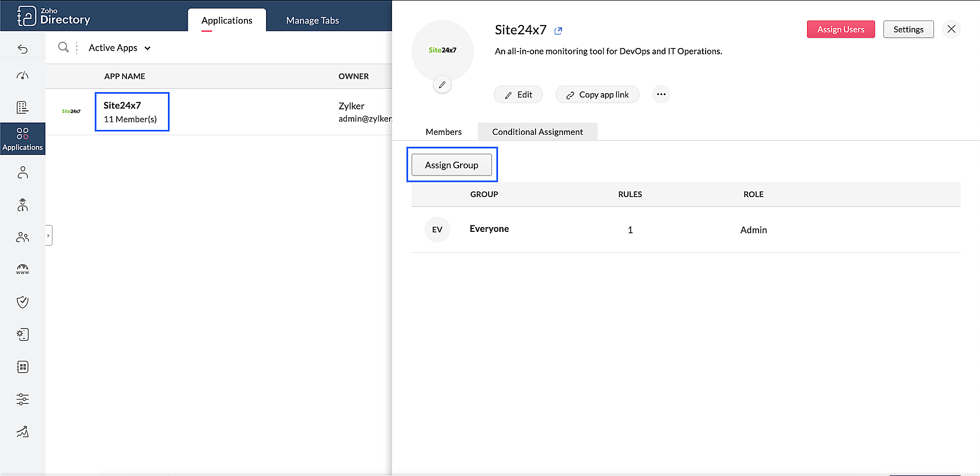
Task: Open the Users single-person sidebar icon
Action: click(x=23, y=173)
